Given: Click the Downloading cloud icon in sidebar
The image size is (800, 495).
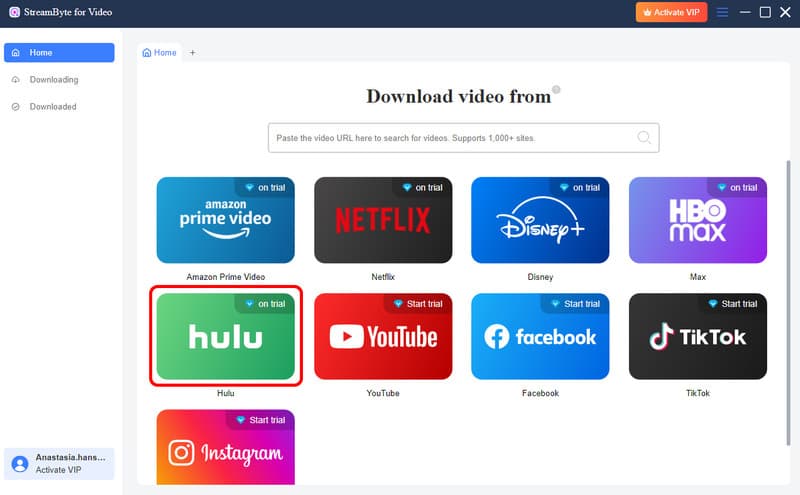Looking at the screenshot, I should [16, 80].
